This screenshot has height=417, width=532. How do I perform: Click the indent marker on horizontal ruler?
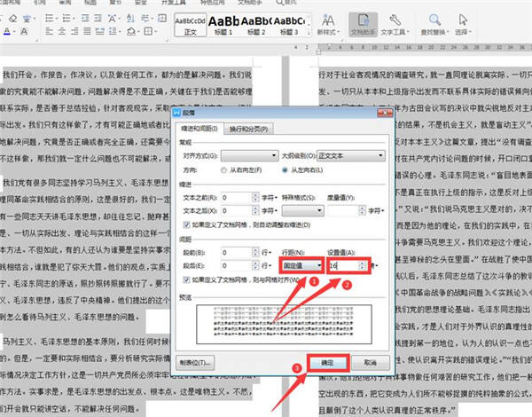[318, 51]
